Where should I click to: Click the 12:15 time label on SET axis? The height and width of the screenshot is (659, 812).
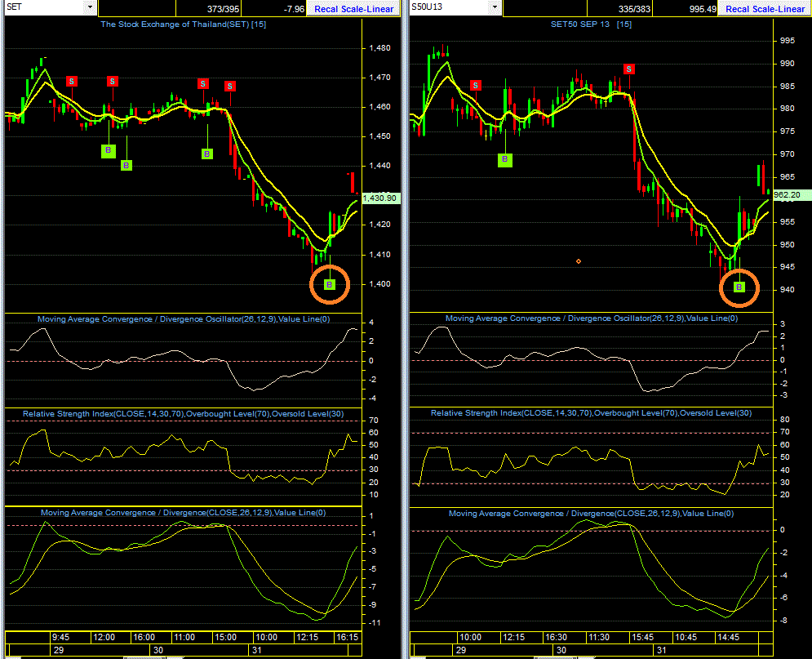click(307, 637)
